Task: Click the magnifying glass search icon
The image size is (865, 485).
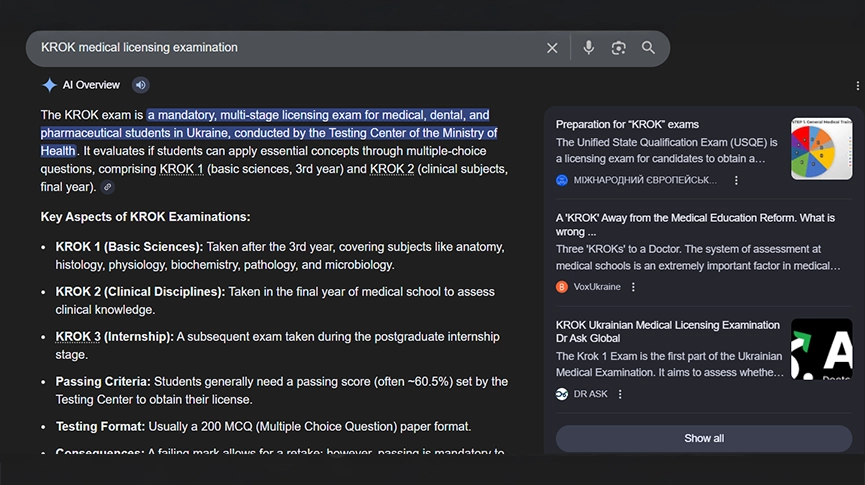Action: point(648,48)
